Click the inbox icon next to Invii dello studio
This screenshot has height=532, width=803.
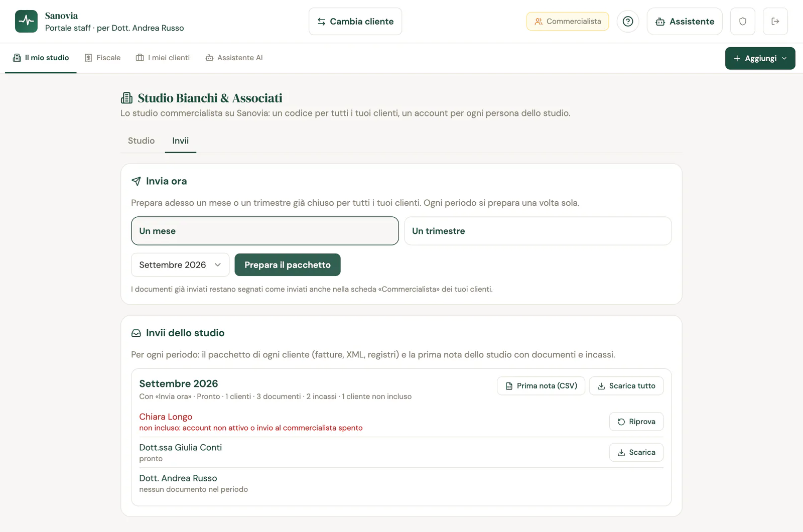pos(136,333)
